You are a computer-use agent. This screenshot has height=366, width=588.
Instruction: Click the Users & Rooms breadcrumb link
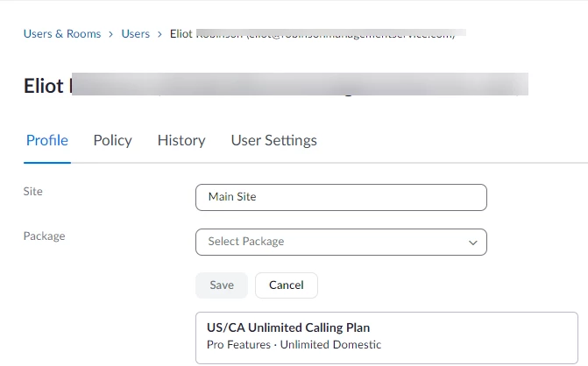(61, 34)
